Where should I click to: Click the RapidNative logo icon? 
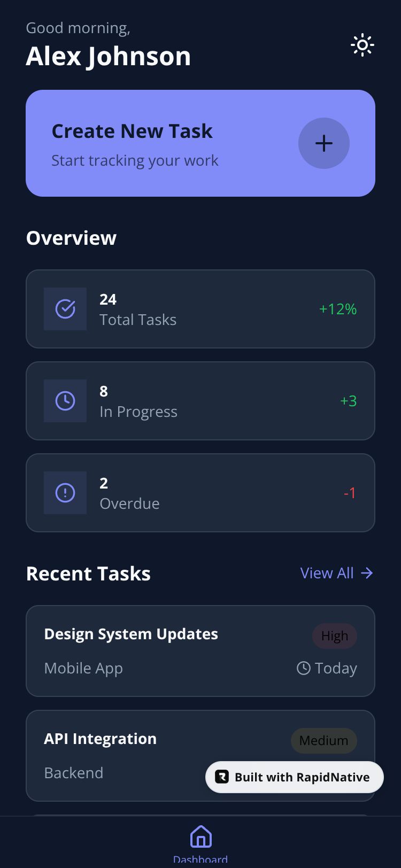tap(222, 777)
